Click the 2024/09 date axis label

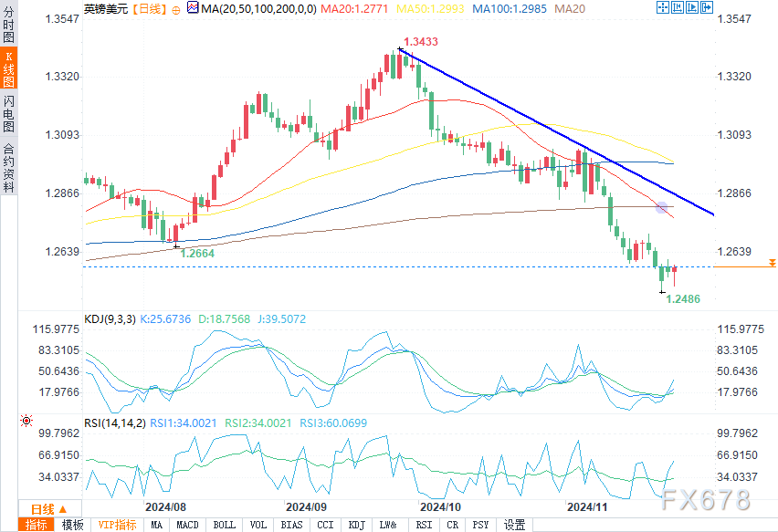pos(306,507)
